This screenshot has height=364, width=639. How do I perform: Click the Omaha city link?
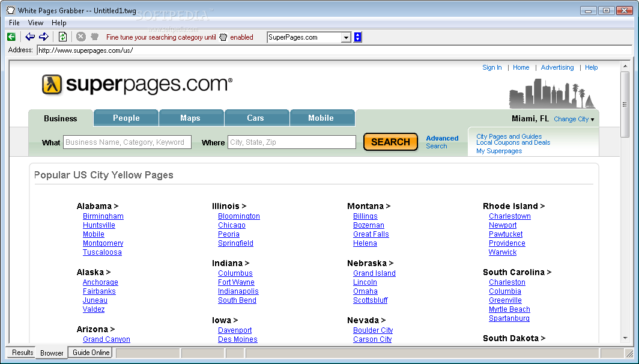(x=365, y=291)
